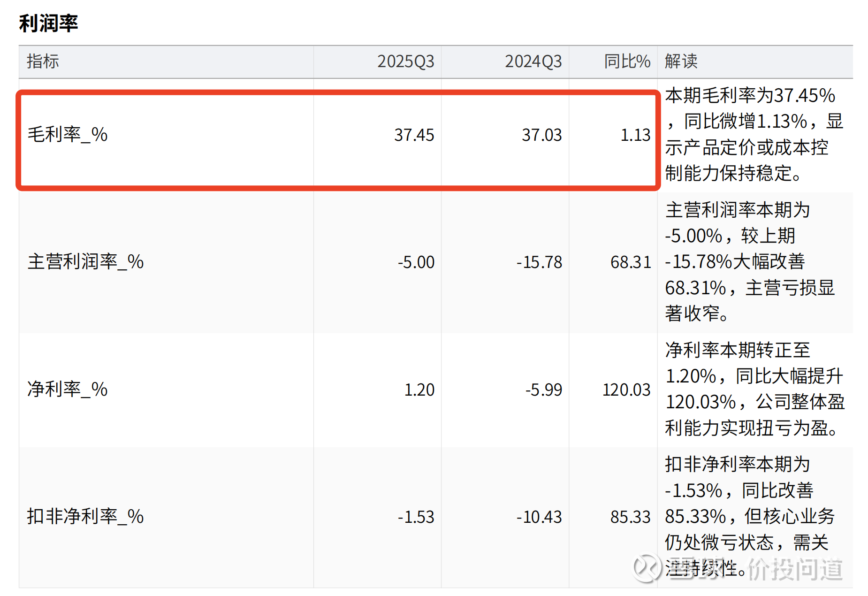The image size is (868, 596).
Task: Click the -15.78 operating margin value
Action: [539, 262]
